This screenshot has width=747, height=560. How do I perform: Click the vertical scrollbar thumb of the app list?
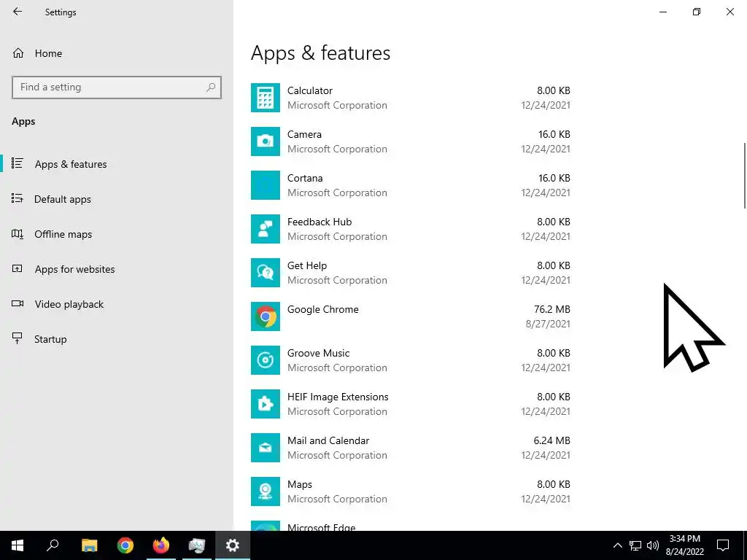point(745,175)
